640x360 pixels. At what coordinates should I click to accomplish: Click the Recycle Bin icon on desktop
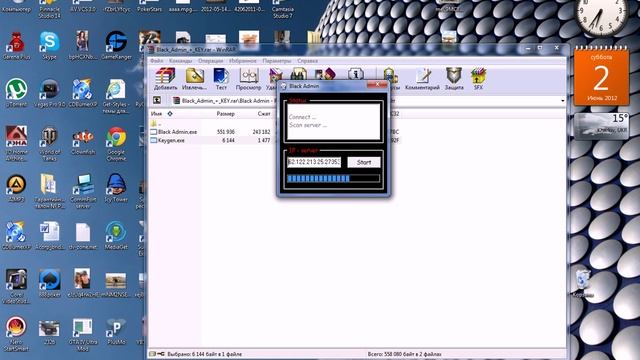(582, 282)
